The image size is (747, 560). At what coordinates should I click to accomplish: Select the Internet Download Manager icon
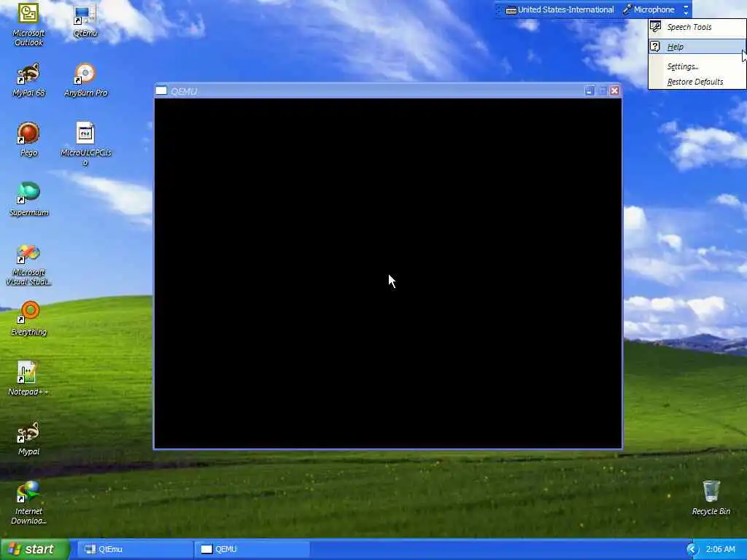tap(28, 503)
